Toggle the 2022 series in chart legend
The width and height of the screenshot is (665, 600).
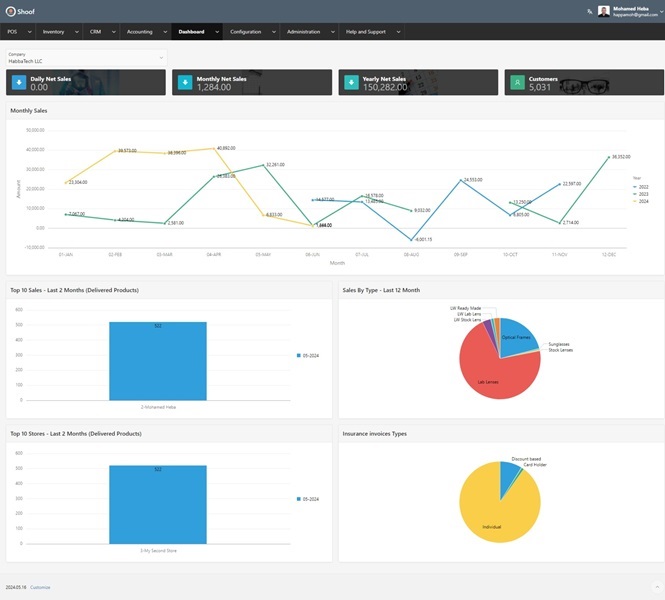[641, 187]
